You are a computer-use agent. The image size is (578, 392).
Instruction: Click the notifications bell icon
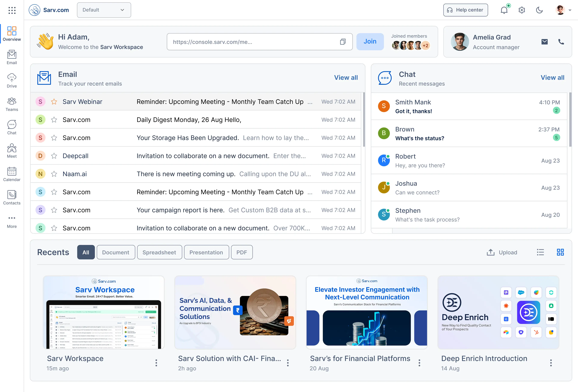[x=504, y=10]
